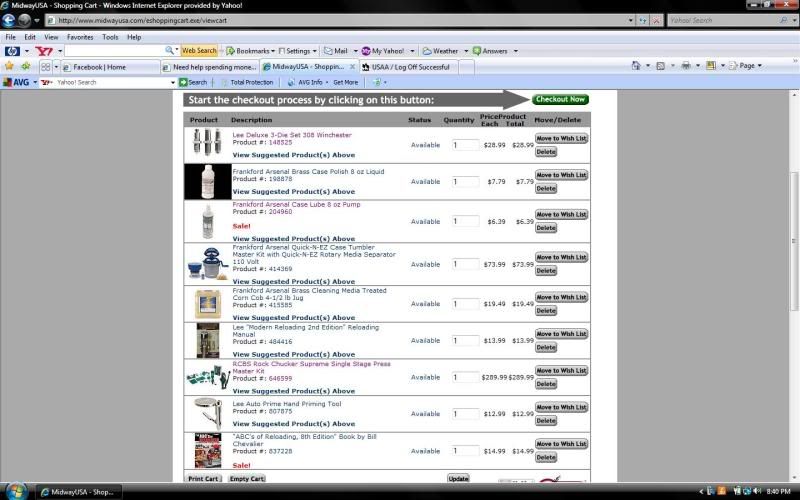The width and height of the screenshot is (800, 500).
Task: Open the Print options dropdown arrow
Action: 697,66
